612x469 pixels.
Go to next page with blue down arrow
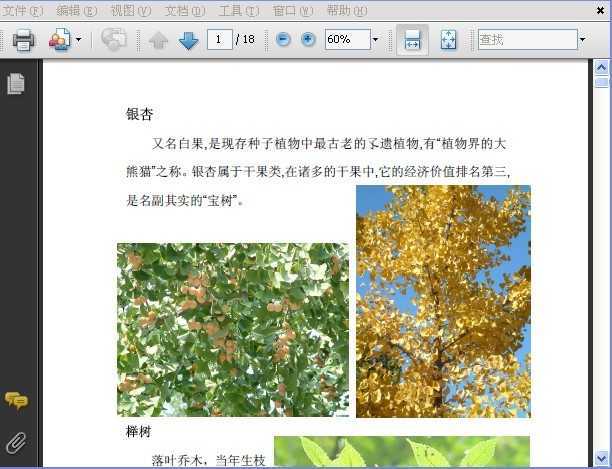pyautogui.click(x=189, y=41)
